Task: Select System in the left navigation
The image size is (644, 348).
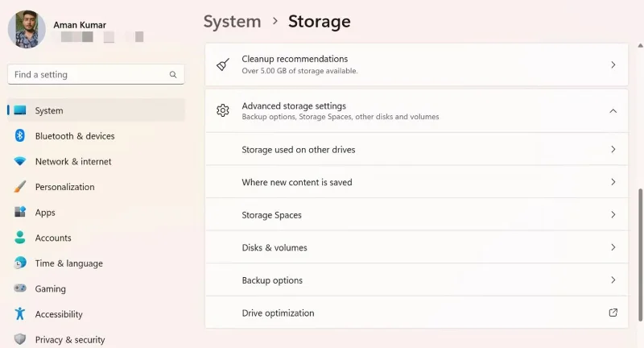Action: pos(96,110)
